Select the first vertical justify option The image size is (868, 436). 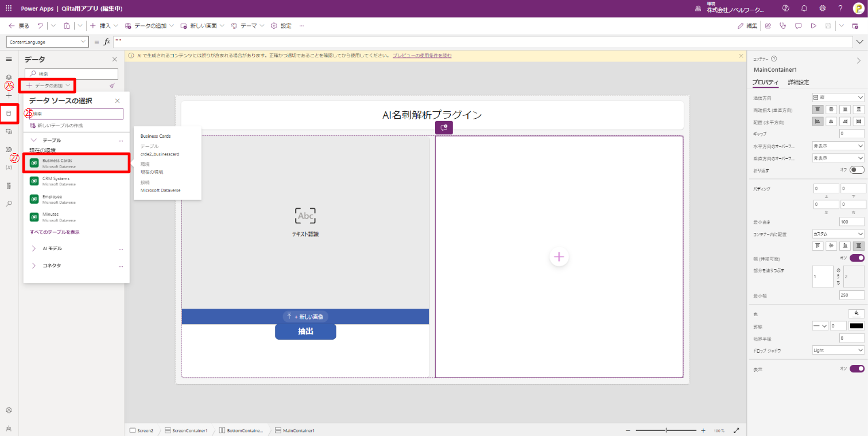click(x=818, y=110)
